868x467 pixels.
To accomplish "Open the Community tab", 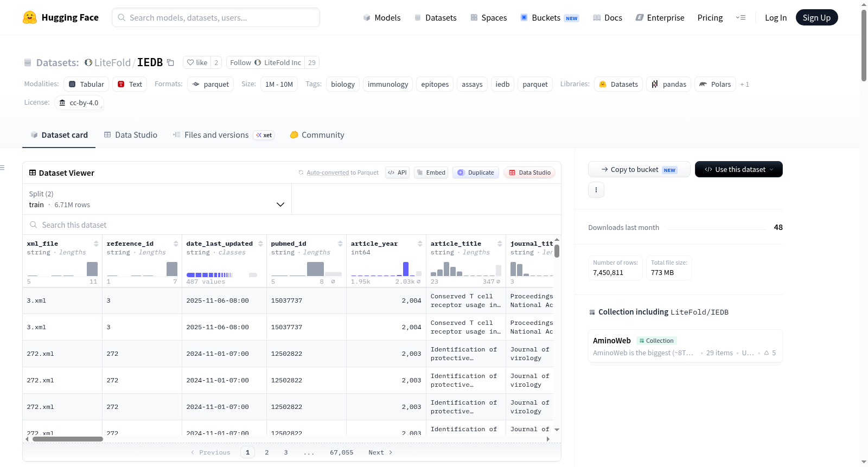I will [x=317, y=135].
